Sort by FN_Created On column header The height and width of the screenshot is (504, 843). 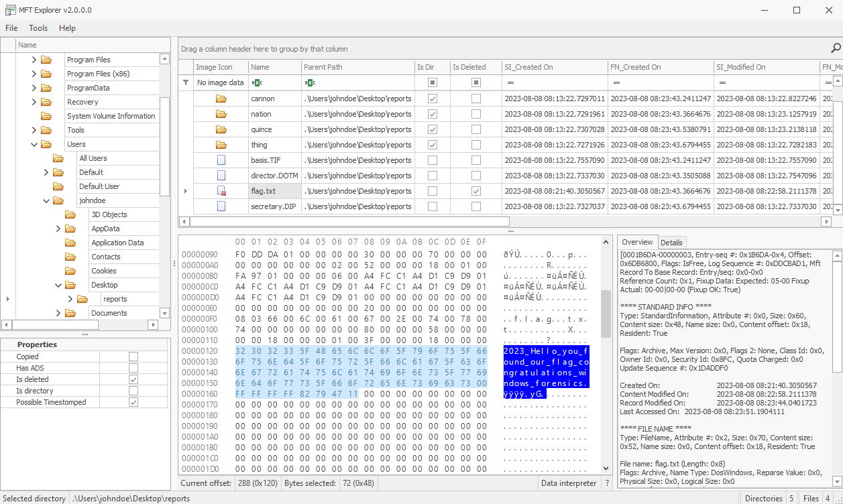pos(661,67)
